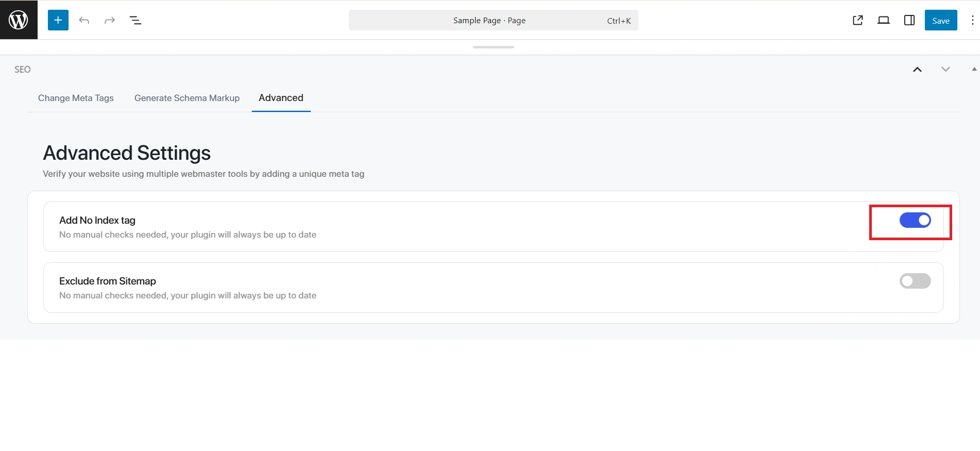This screenshot has width=980, height=451.
Task: Click the meta box resize handle bar
Action: point(494,47)
